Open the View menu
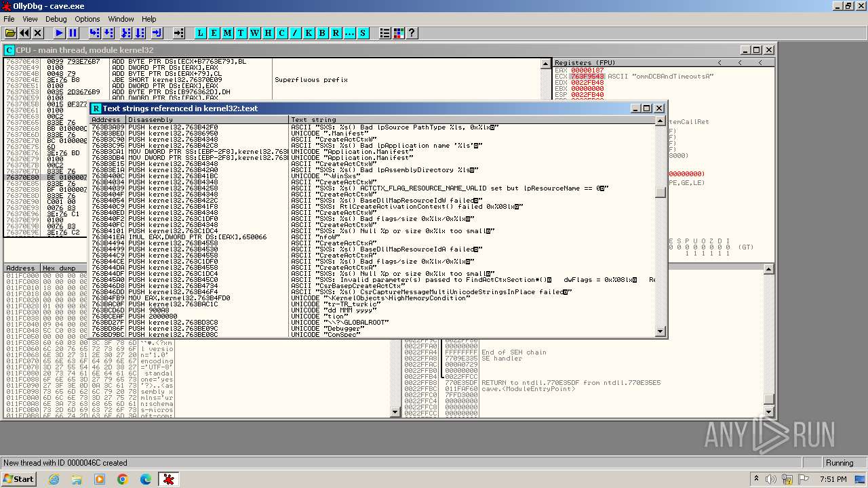The image size is (868, 488). click(x=30, y=19)
